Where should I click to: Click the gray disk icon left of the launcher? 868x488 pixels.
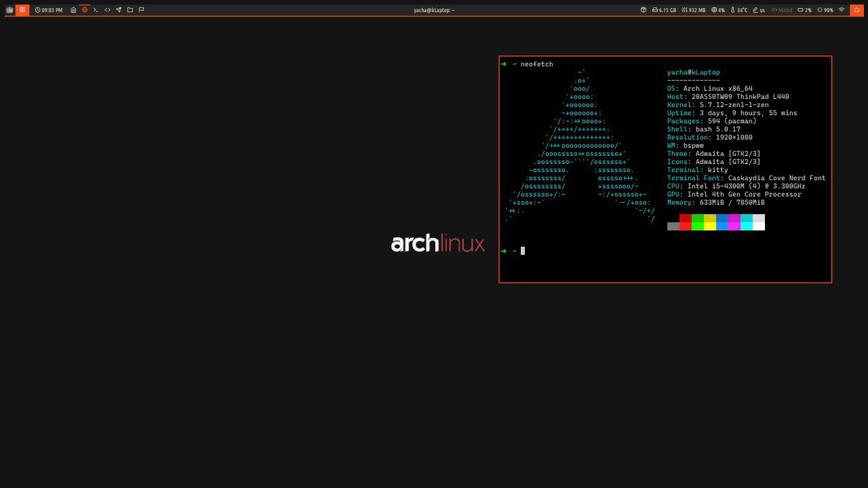point(9,10)
